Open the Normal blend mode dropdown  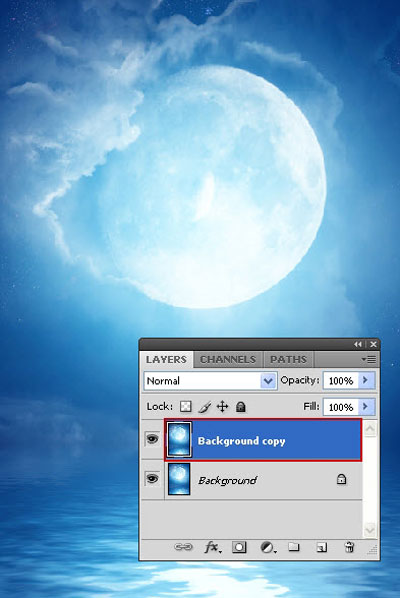210,381
